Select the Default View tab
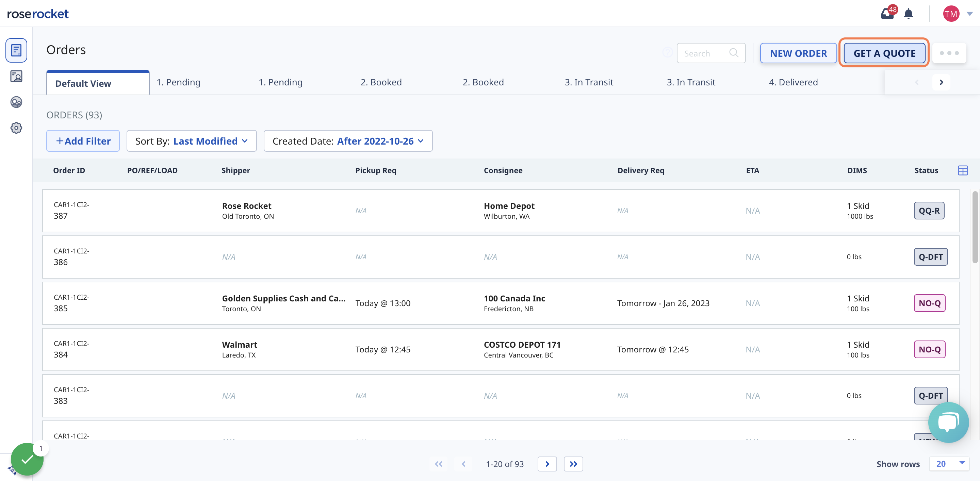The width and height of the screenshot is (980, 481). 98,83
